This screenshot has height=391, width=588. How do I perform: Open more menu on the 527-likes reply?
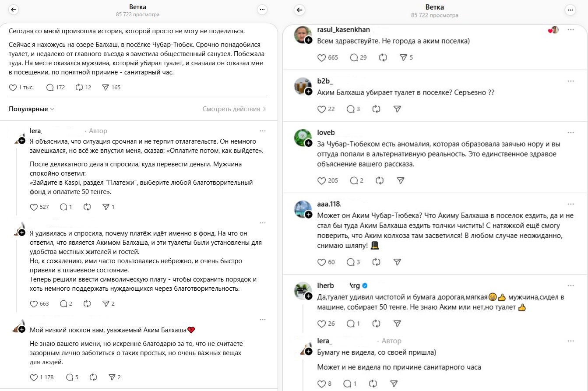(x=262, y=130)
